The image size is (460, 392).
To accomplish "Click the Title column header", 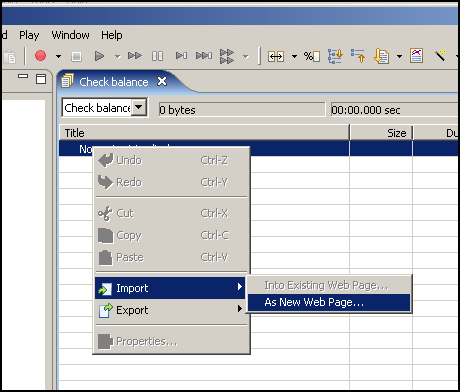I will click(x=204, y=133).
